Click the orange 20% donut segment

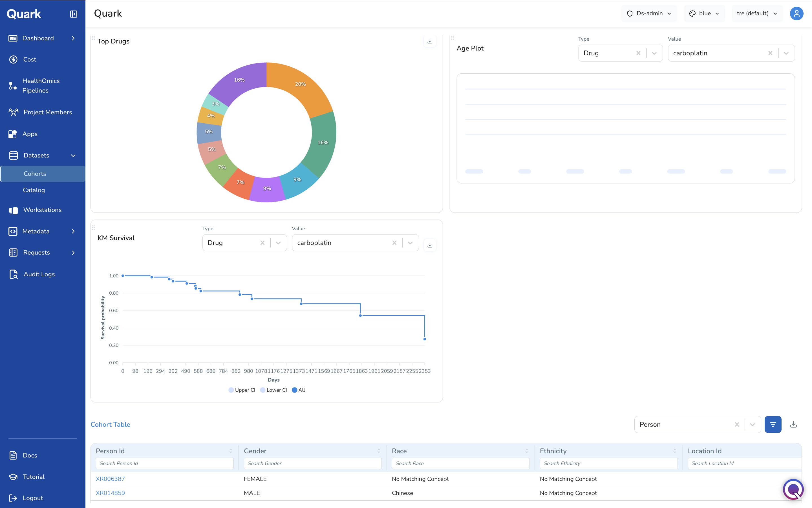[300, 84]
